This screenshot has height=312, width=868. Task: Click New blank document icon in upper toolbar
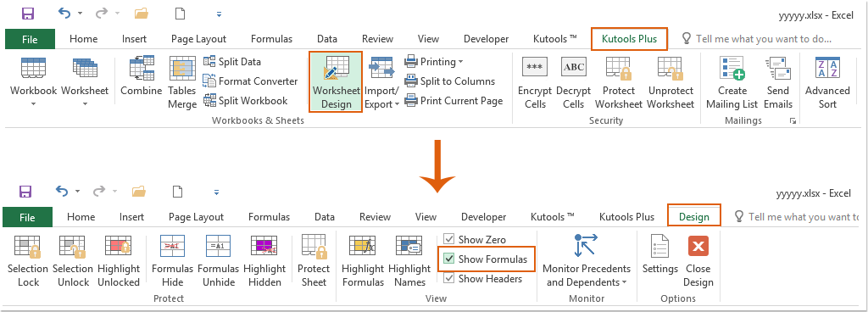click(180, 14)
